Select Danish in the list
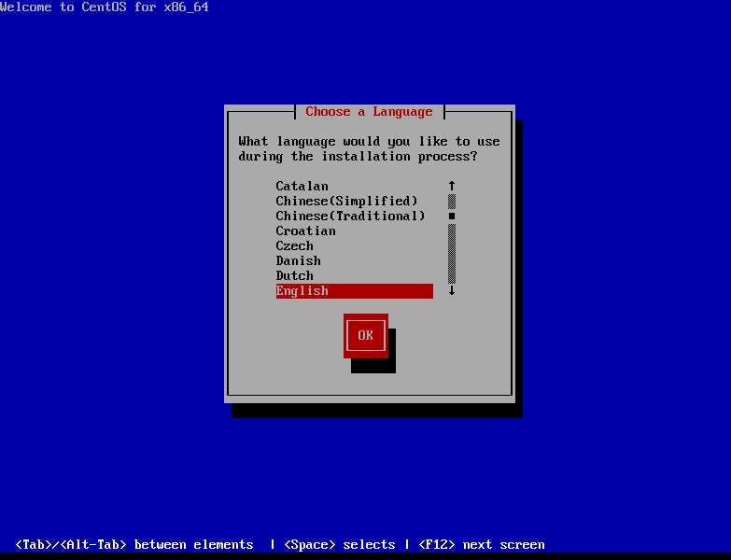The width and height of the screenshot is (731, 560). (x=355, y=260)
